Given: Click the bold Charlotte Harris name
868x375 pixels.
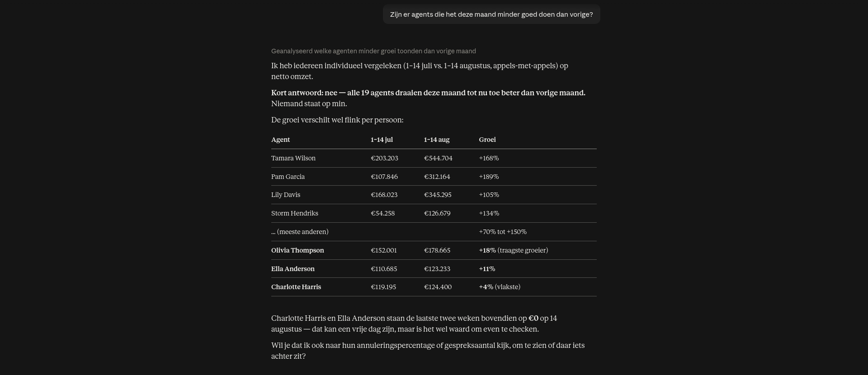Looking at the screenshot, I should 296,287.
